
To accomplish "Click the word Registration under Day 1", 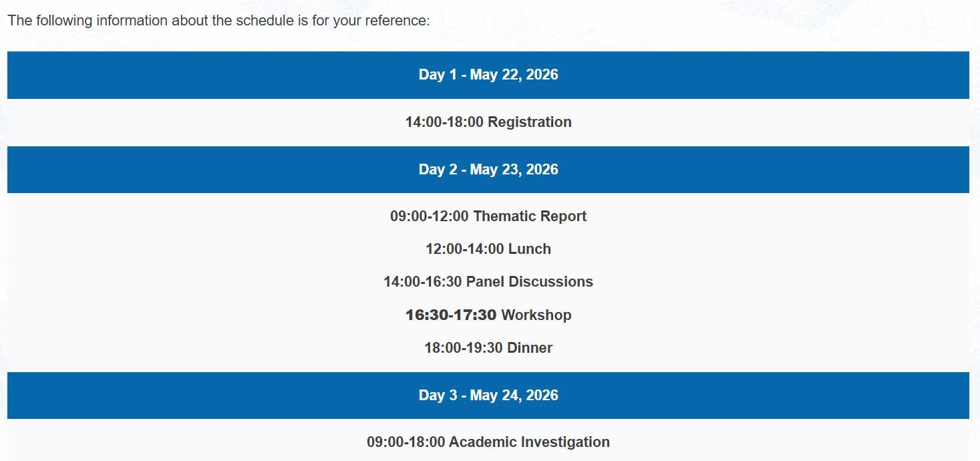I will [x=530, y=122].
